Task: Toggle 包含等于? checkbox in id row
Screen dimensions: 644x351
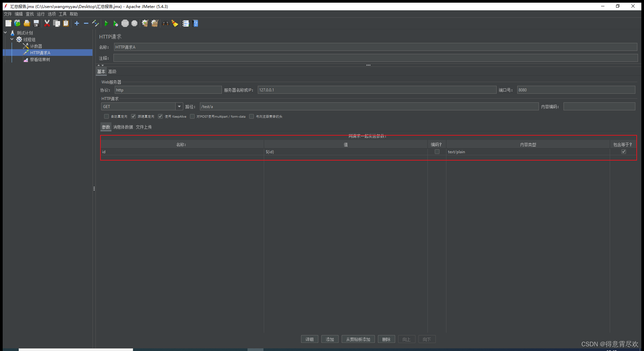Action: click(624, 152)
